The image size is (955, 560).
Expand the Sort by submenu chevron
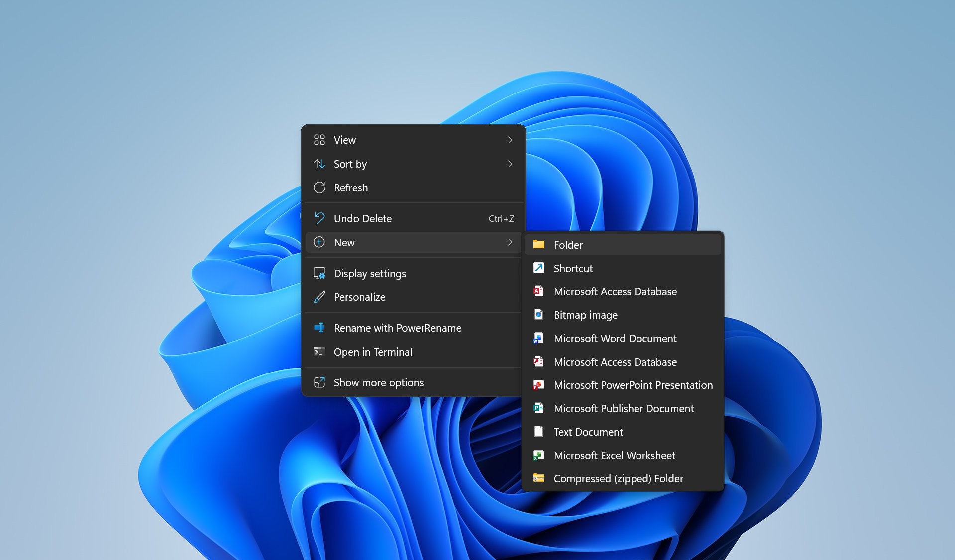click(510, 164)
